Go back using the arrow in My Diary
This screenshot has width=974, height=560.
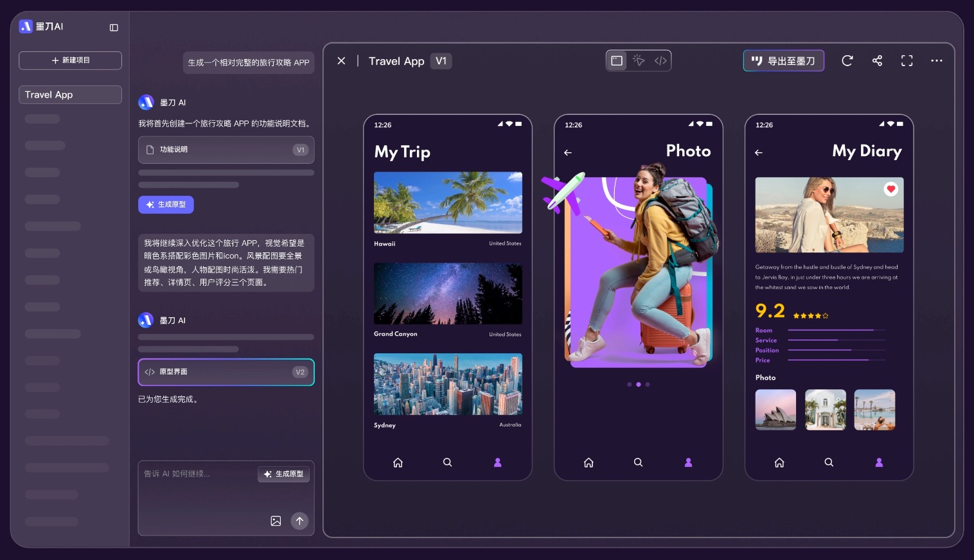[x=759, y=153]
